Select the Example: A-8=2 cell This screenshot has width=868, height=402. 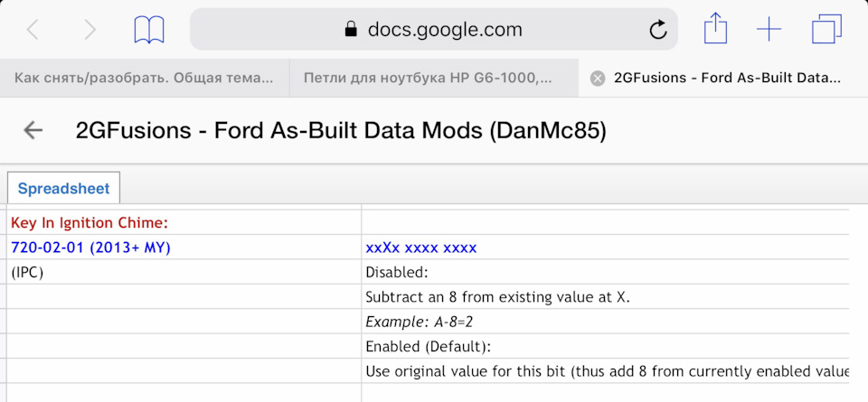605,322
